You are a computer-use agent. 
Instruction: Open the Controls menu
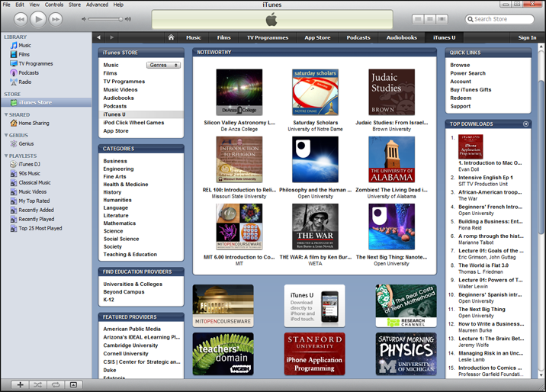point(54,5)
